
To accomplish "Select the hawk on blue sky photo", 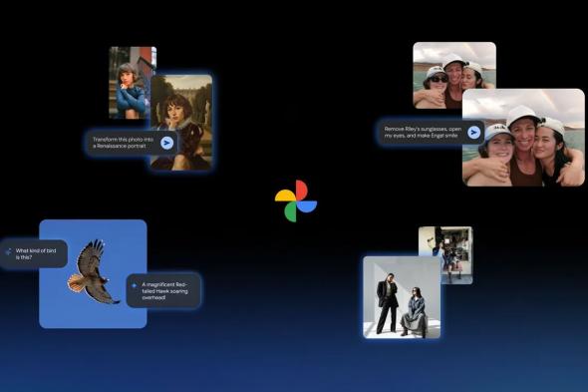I will (x=93, y=273).
